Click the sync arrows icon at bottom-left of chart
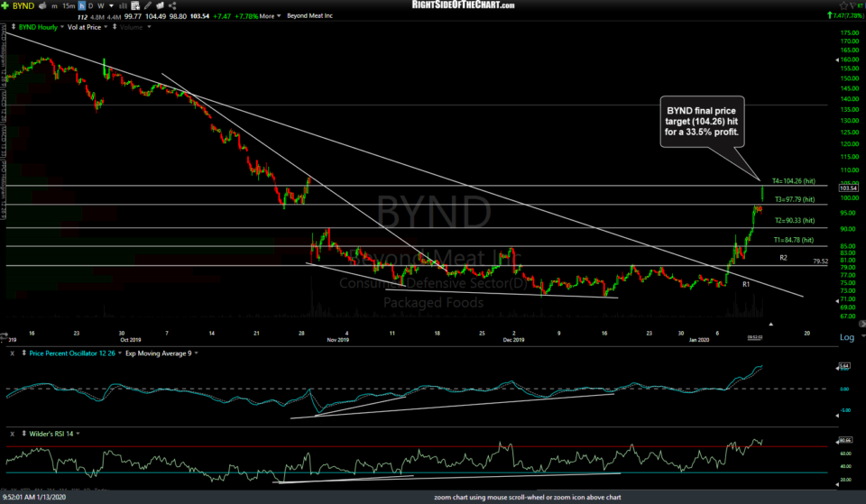 click(x=4, y=336)
